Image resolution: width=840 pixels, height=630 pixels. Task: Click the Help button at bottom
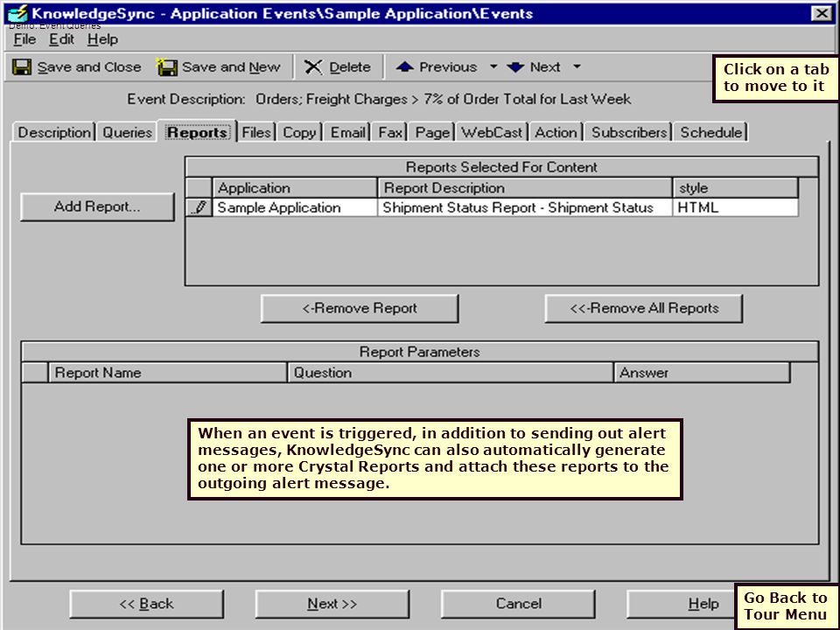click(x=681, y=605)
